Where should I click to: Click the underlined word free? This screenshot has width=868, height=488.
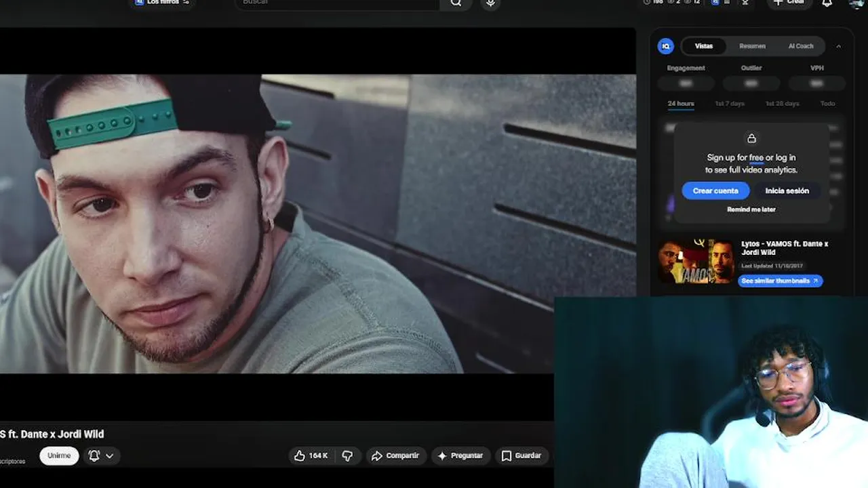pyautogui.click(x=756, y=158)
